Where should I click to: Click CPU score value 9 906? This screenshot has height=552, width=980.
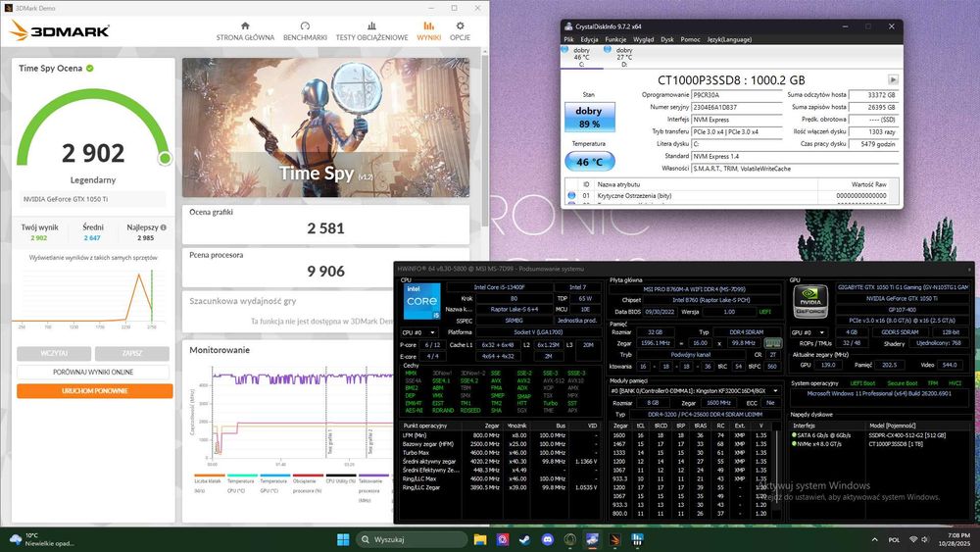tap(325, 272)
